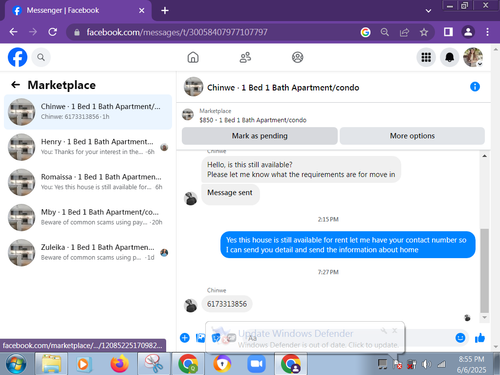Screen dimensions: 500x375
Task: Click the browser Forward arrow
Action: click(x=33, y=32)
